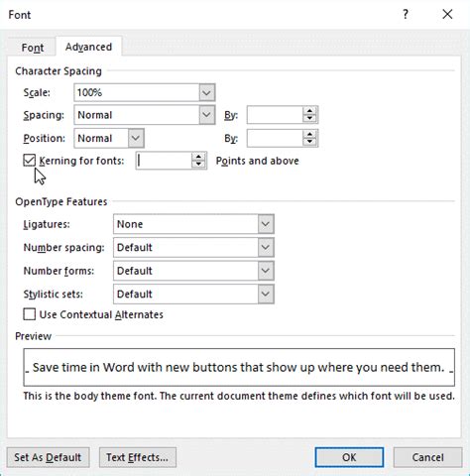Increase the Position By value
Image resolution: width=470 pixels, height=476 pixels.
point(309,134)
